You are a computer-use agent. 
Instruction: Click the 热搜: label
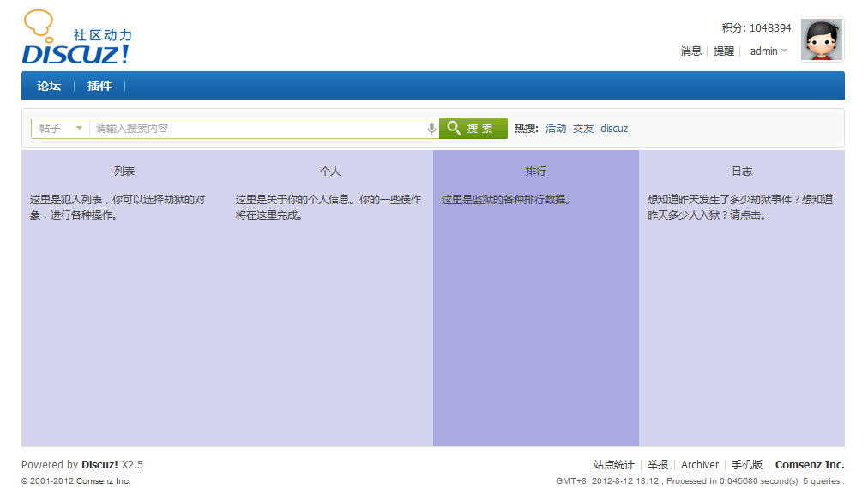[x=526, y=129]
